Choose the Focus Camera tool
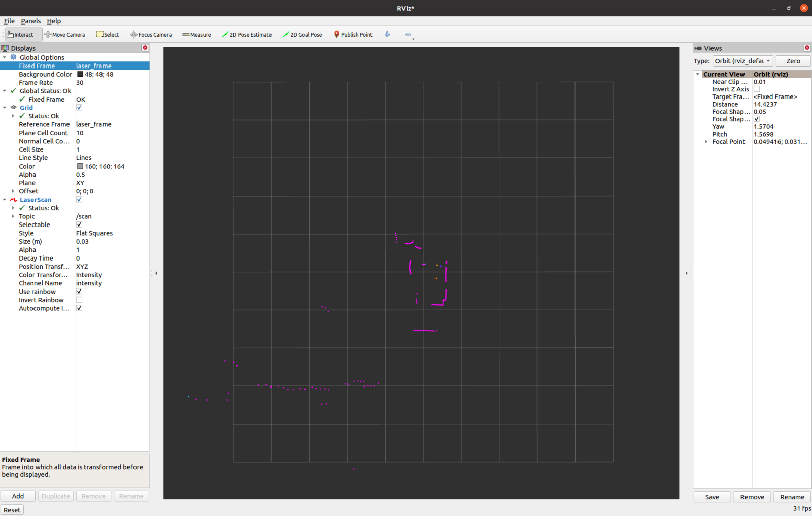 click(x=151, y=35)
